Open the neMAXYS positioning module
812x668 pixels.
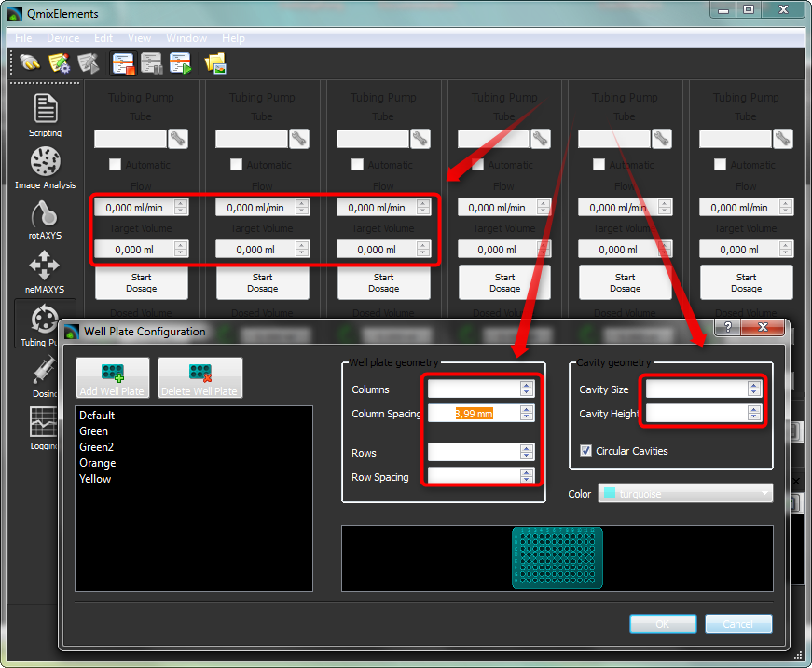click(45, 270)
